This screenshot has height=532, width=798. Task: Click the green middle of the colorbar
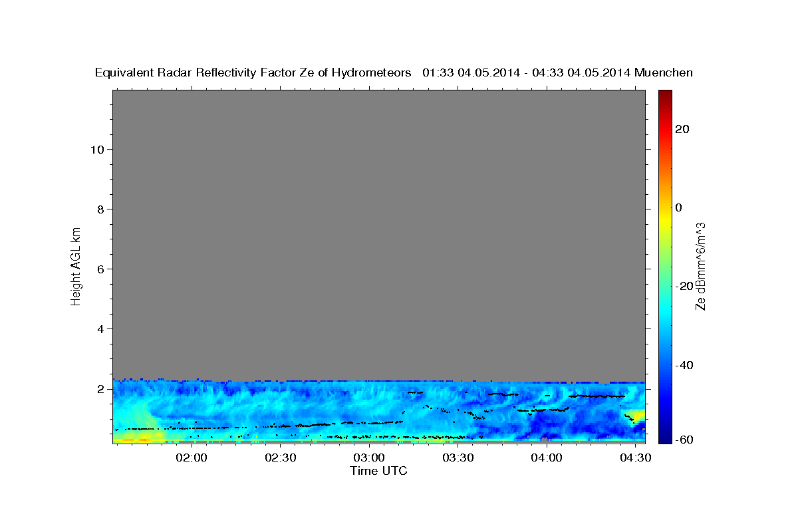coord(665,266)
